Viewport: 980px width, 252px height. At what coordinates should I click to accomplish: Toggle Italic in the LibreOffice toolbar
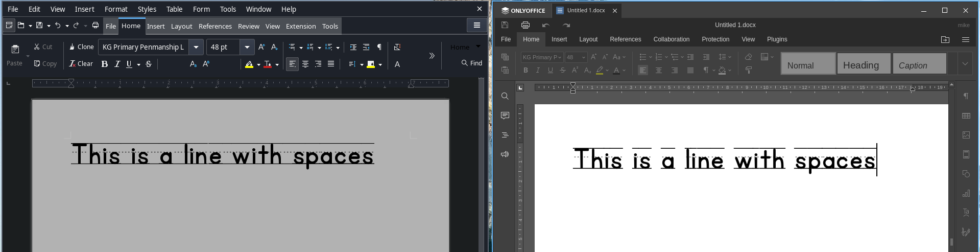click(x=117, y=64)
